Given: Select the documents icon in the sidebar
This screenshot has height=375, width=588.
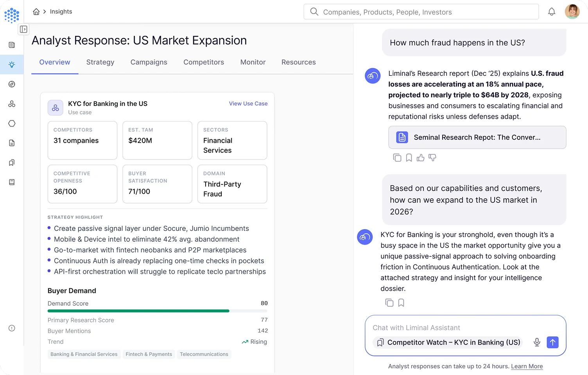Looking at the screenshot, I should [12, 143].
